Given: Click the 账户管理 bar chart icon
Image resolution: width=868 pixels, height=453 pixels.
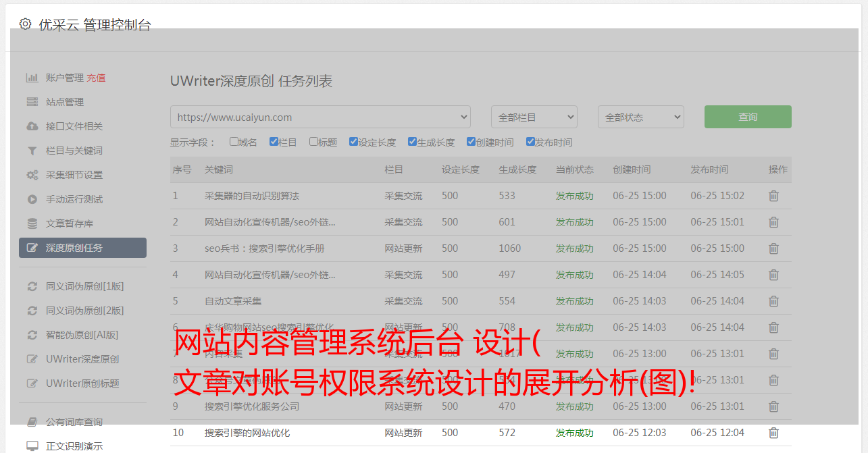Looking at the screenshot, I should pos(32,78).
